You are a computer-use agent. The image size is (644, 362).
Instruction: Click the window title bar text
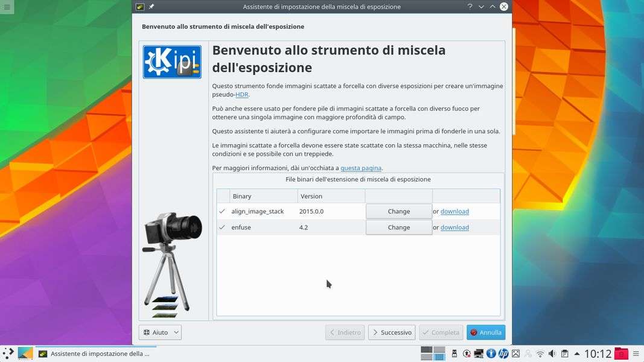(322, 7)
